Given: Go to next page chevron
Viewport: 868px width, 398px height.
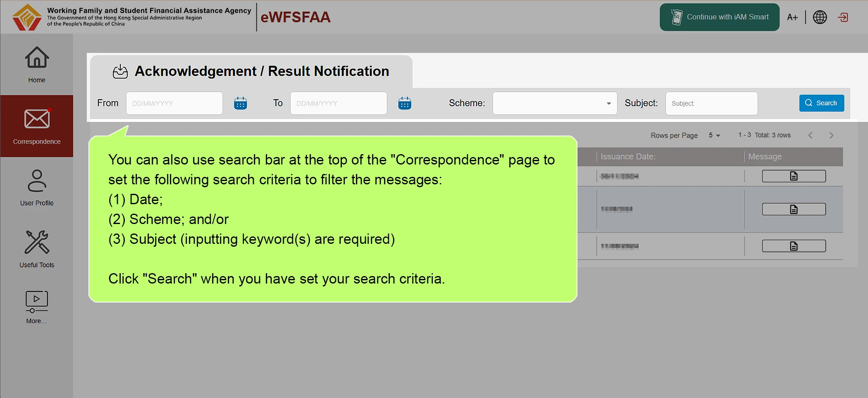Looking at the screenshot, I should pyautogui.click(x=831, y=135).
